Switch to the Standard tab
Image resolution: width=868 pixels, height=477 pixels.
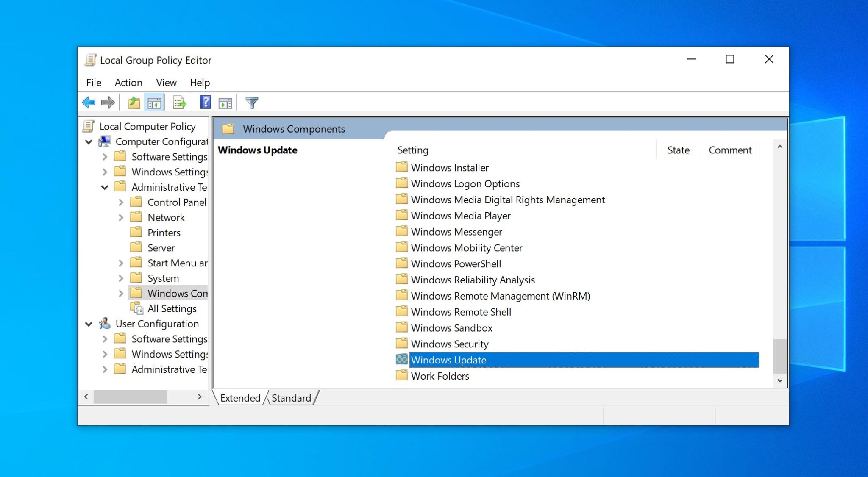(x=292, y=398)
